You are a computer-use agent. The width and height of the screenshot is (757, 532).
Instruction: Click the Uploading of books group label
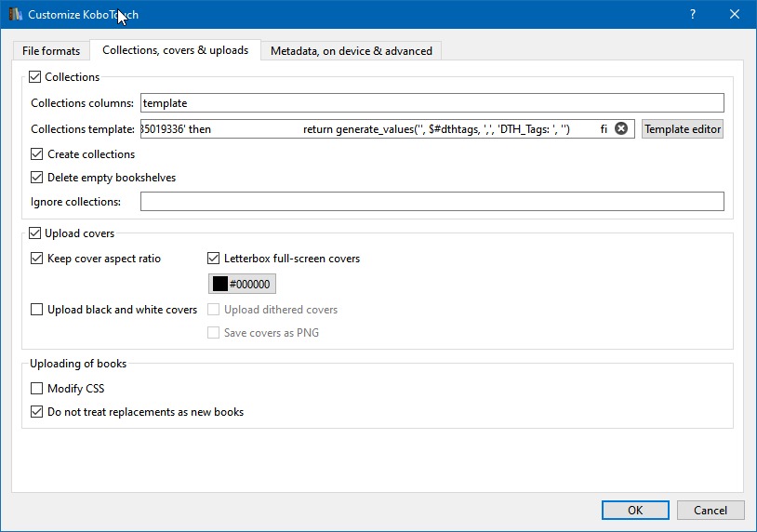78,364
